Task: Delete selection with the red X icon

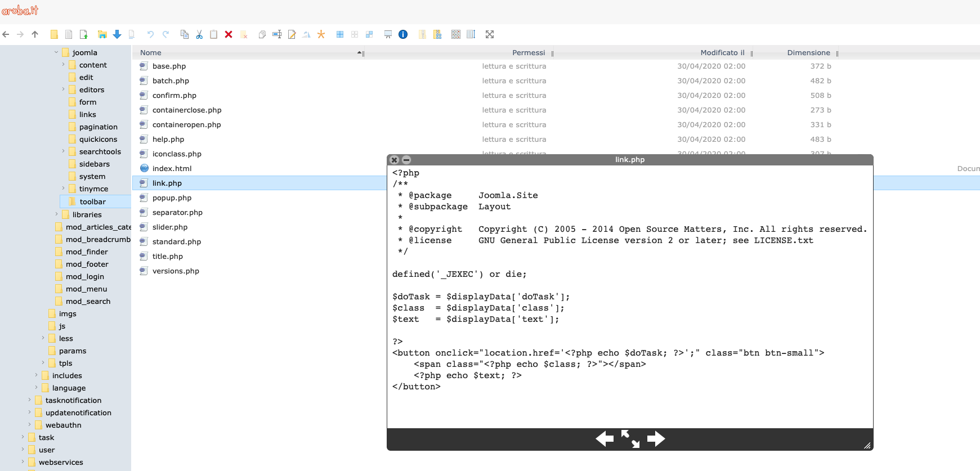Action: tap(229, 34)
